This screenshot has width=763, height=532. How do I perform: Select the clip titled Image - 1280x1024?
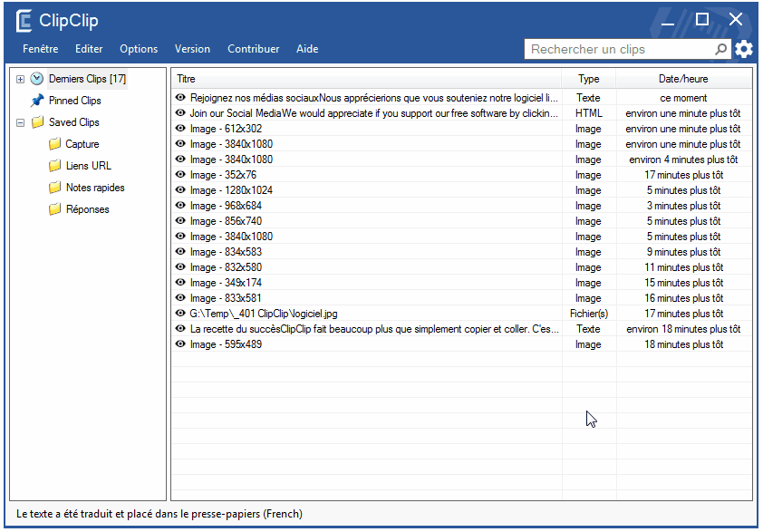point(232,190)
